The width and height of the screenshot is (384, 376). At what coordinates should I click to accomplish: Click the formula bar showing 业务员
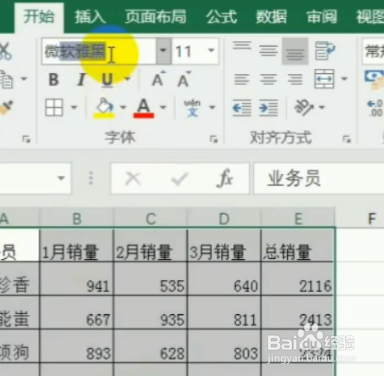[x=319, y=178]
